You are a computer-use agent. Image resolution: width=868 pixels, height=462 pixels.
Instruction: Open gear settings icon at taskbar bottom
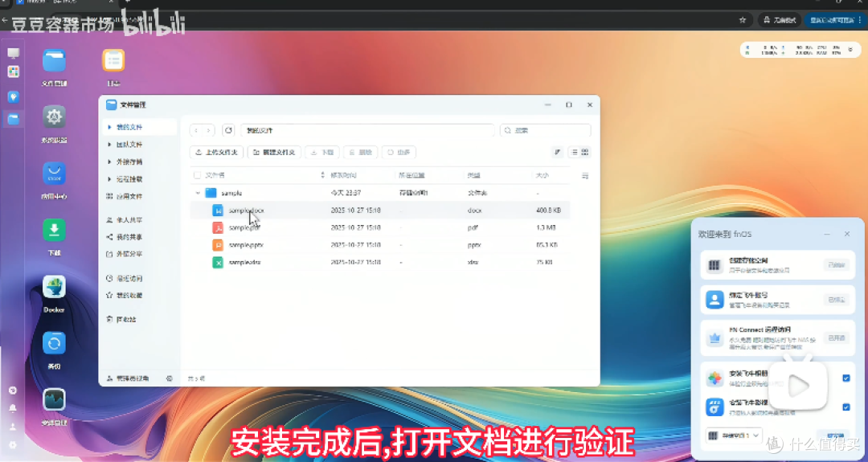(x=13, y=445)
